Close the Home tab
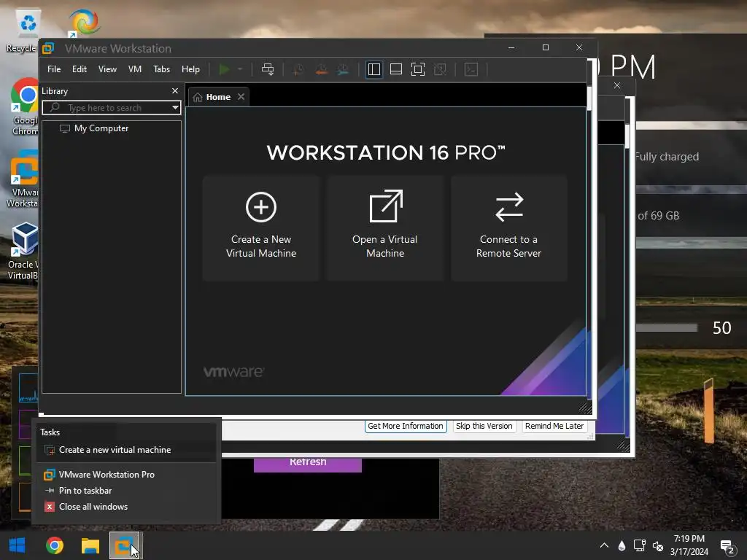Screen dimensions: 747x560 pos(241,97)
